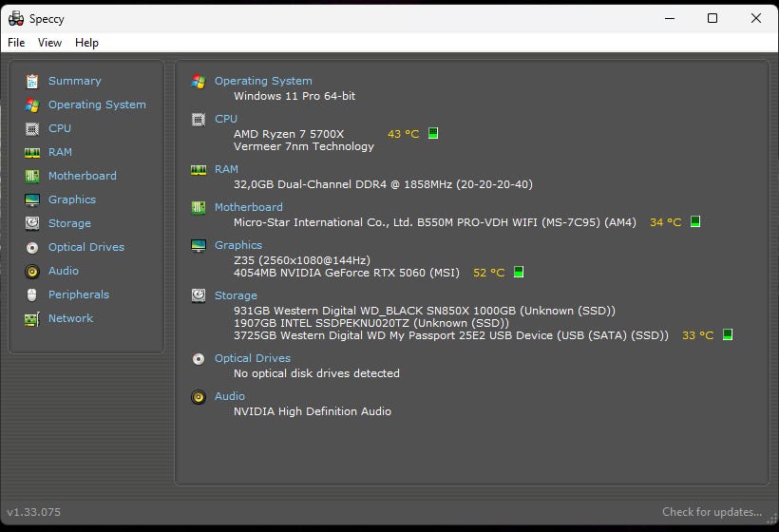Minimize the Speccy window

tap(670, 18)
